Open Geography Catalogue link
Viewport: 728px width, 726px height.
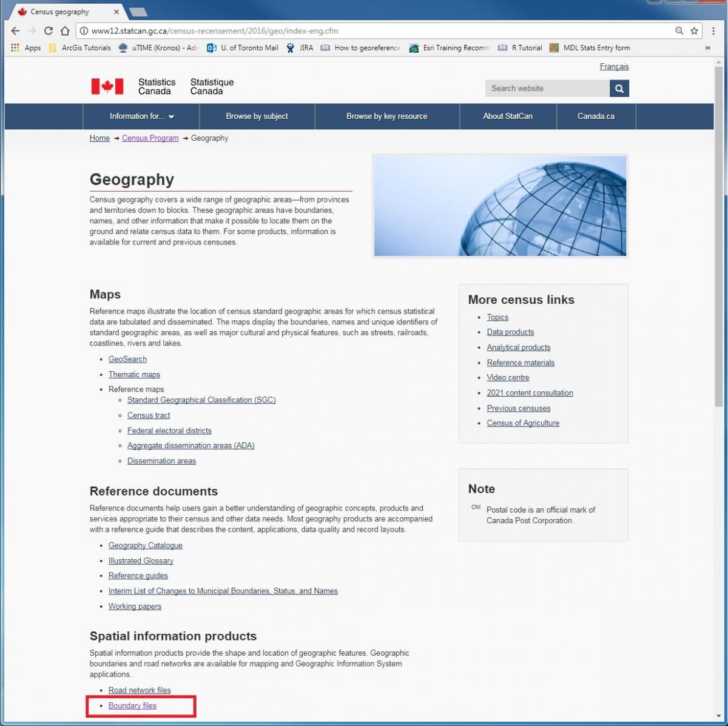(x=145, y=546)
